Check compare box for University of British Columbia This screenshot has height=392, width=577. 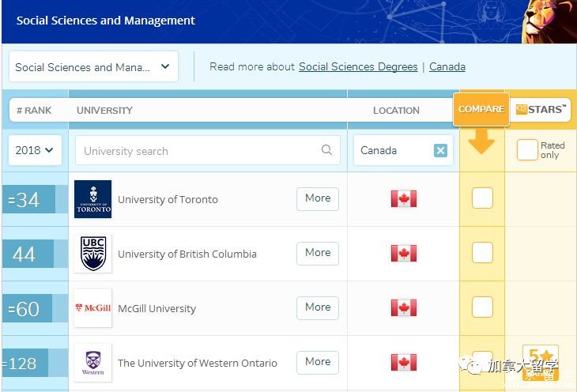click(482, 252)
